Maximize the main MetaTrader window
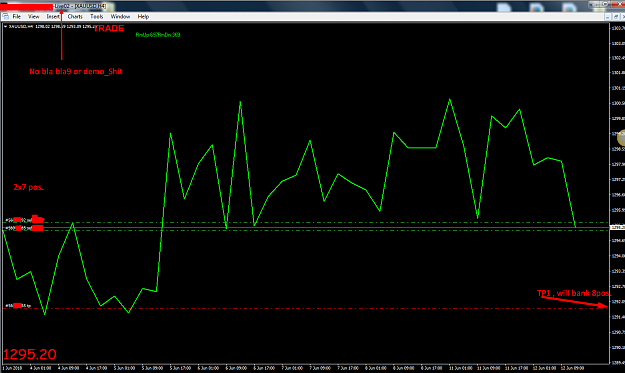This screenshot has width=625, height=373. coord(605,4)
